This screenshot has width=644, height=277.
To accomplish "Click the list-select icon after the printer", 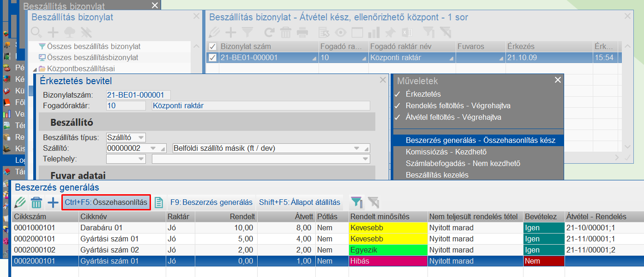I will [x=325, y=32].
